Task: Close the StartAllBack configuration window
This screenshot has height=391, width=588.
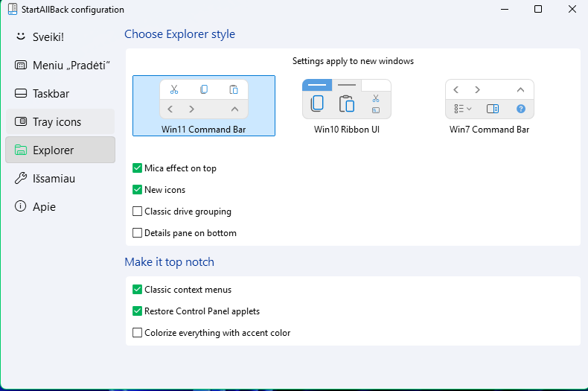Action: [572, 9]
